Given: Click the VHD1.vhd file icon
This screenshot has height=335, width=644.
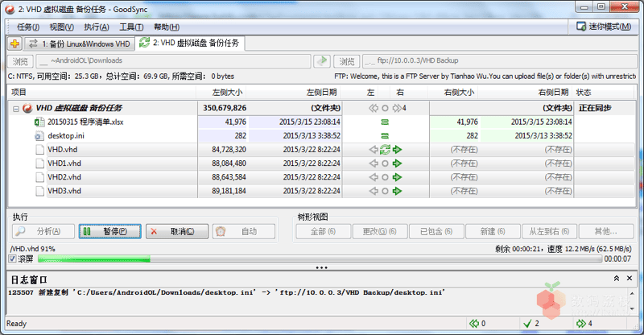Looking at the screenshot, I should click(39, 163).
